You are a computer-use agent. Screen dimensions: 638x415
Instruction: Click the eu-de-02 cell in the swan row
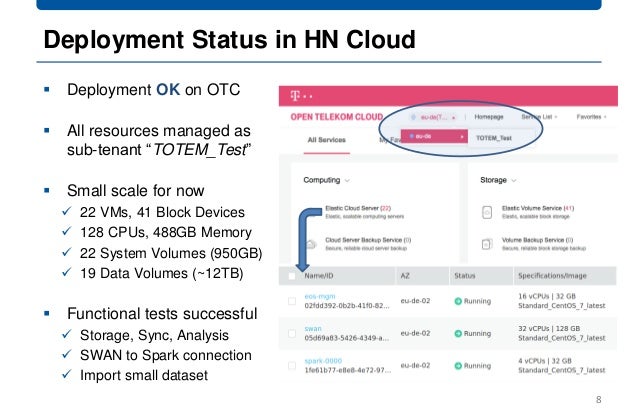pyautogui.click(x=415, y=333)
